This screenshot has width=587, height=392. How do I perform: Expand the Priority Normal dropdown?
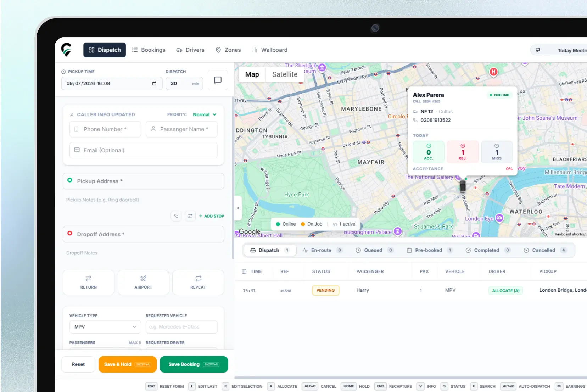click(205, 114)
